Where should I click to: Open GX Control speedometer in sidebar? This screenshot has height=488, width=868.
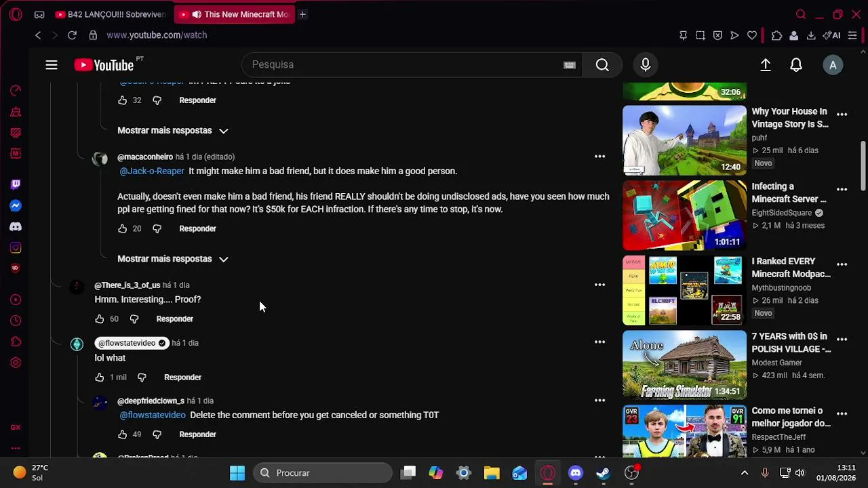click(16, 91)
